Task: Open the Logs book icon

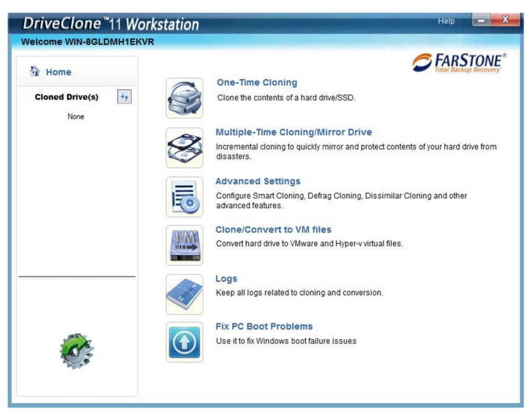Action: pos(185,294)
